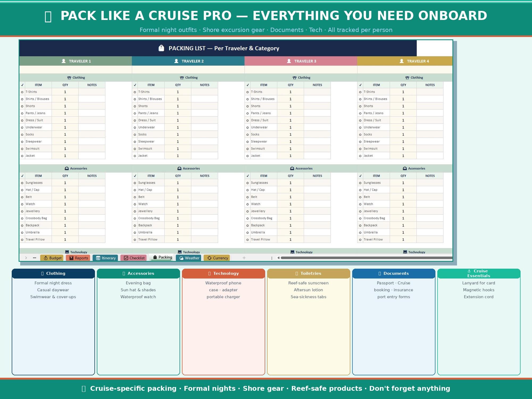Open the Budget sheet tab

(x=52, y=258)
